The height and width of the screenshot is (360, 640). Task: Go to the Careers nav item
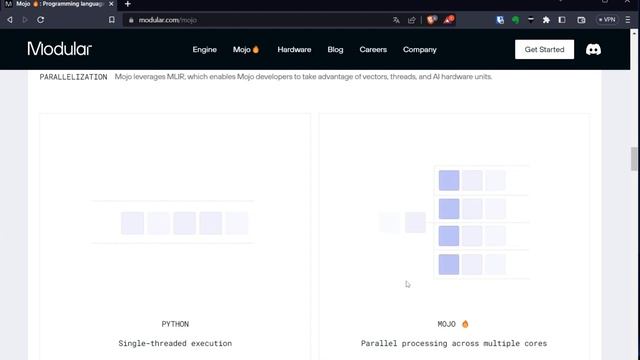pyautogui.click(x=373, y=49)
